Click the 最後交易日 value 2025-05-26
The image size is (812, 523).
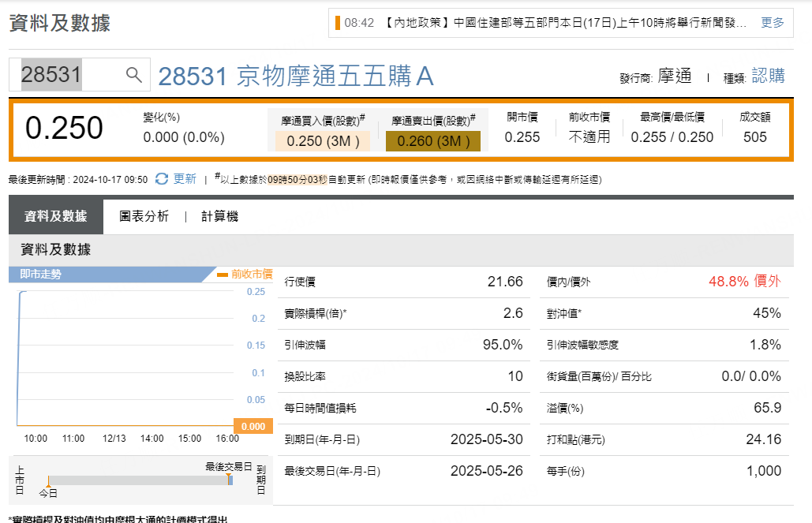click(x=487, y=471)
